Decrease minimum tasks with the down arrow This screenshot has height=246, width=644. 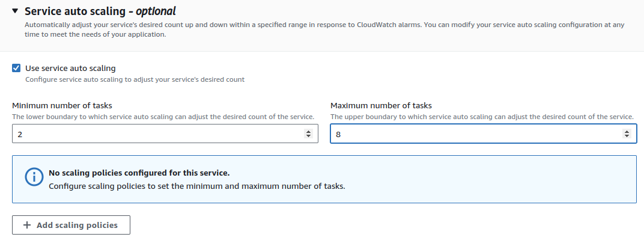pos(309,137)
